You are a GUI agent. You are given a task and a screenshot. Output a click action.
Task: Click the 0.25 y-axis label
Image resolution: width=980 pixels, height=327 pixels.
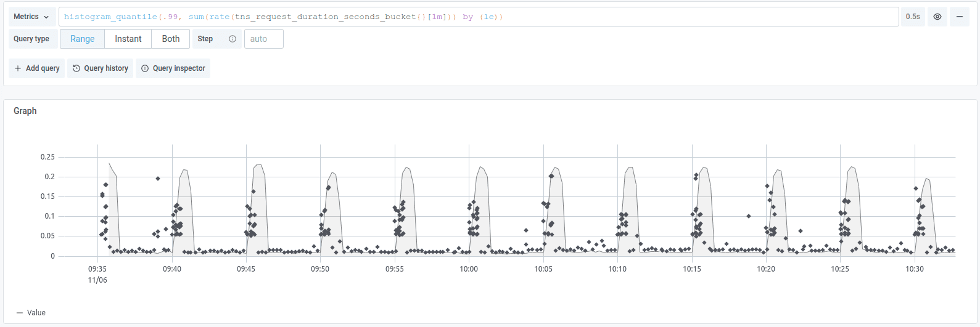tap(47, 157)
